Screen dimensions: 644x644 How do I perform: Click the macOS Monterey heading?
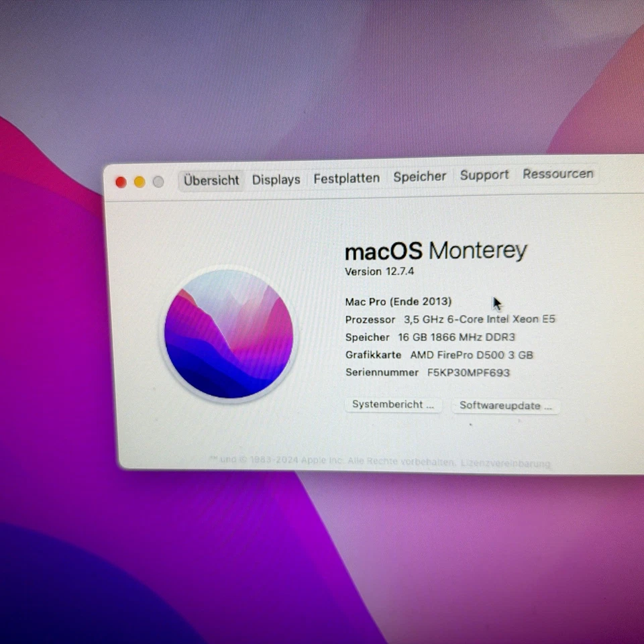coord(436,250)
